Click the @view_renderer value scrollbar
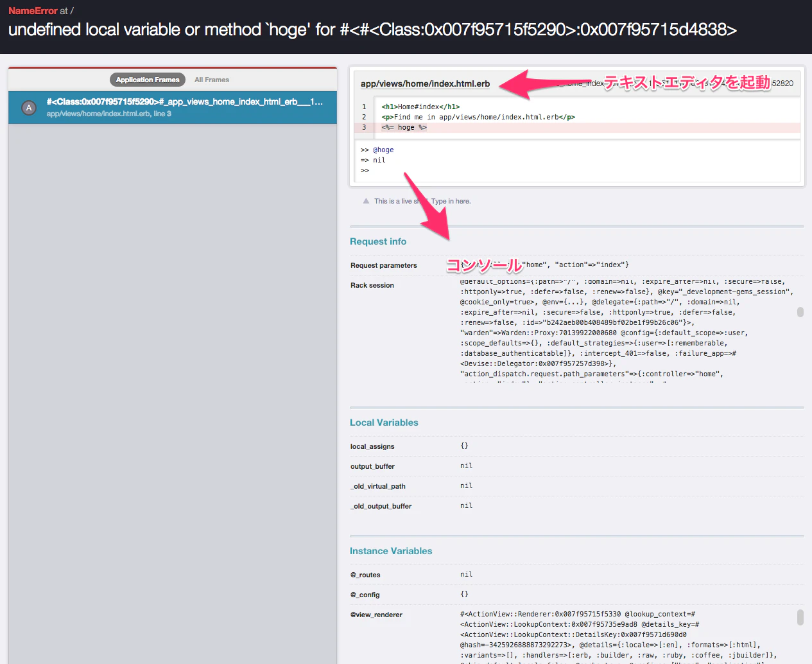The height and width of the screenshot is (664, 812). point(800,617)
